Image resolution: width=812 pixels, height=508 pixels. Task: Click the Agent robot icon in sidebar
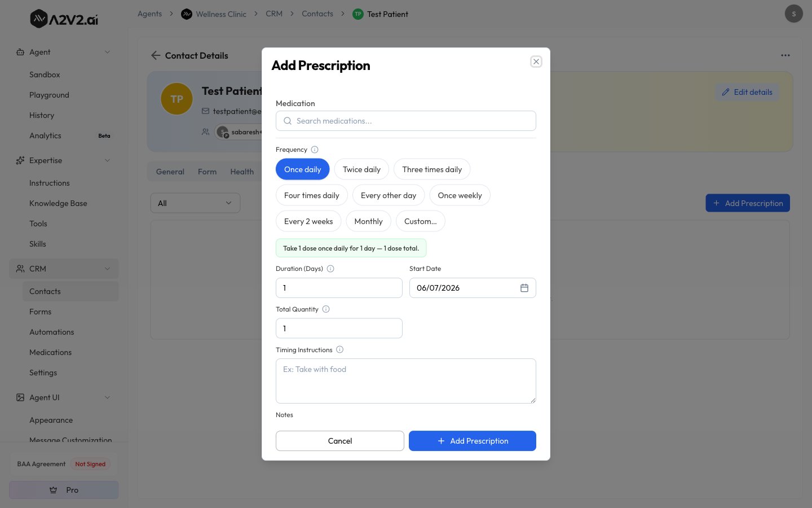click(x=20, y=52)
